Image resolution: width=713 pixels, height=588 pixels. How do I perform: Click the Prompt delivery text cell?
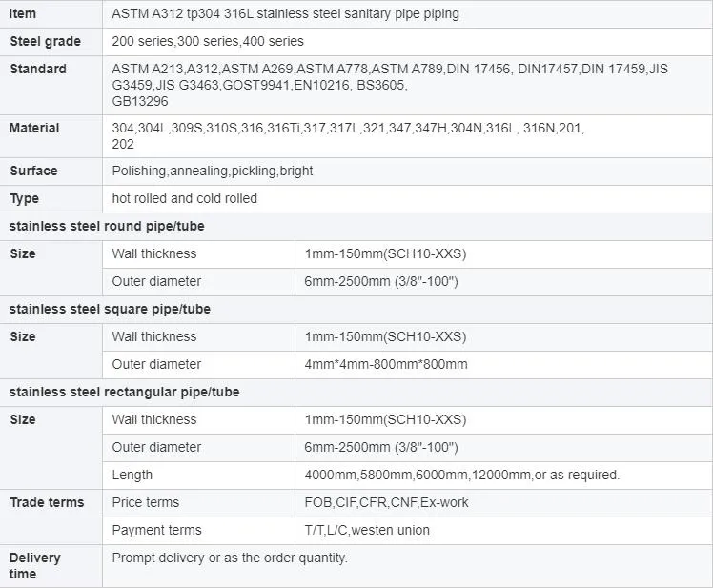tap(230, 558)
